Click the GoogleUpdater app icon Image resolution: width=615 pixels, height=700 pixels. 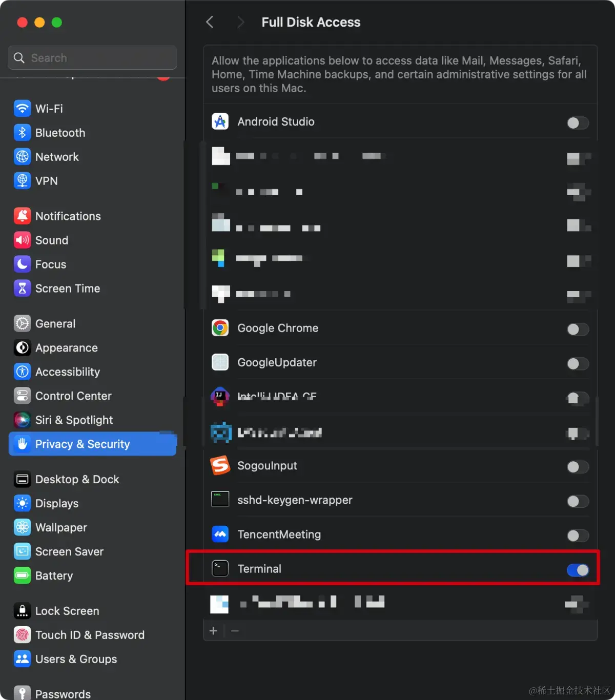(220, 362)
